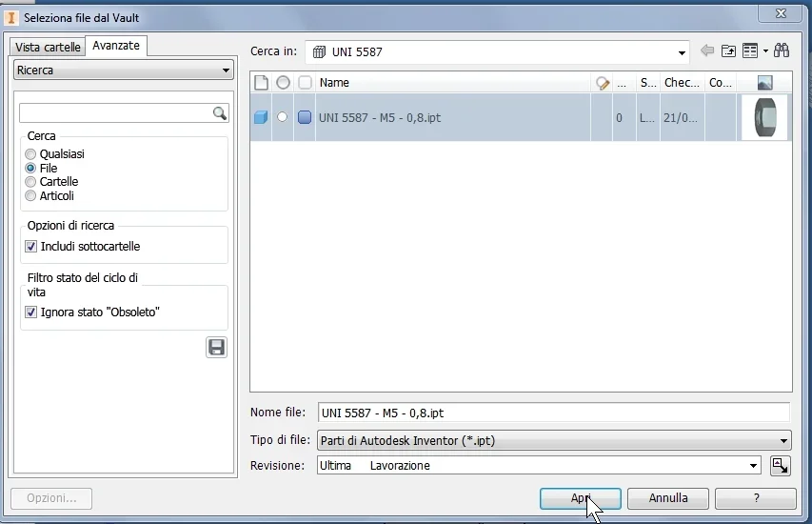Click the disabled Opzioni... button
The width and height of the screenshot is (812, 524).
point(51,498)
